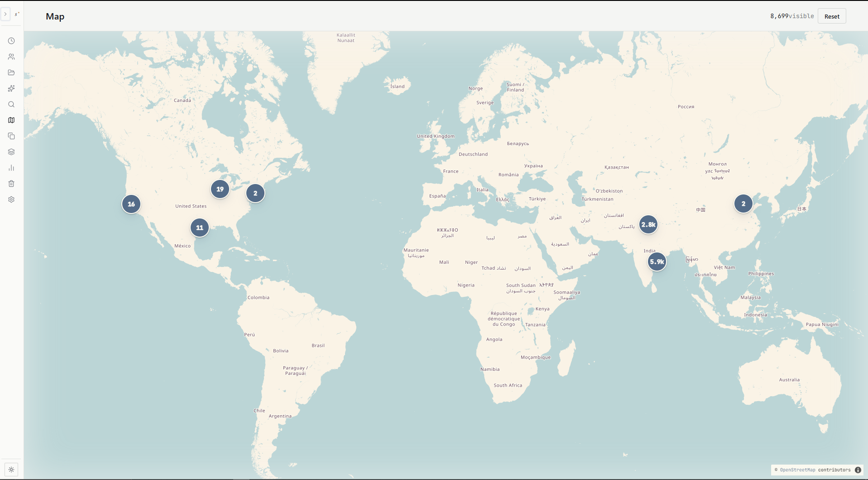Viewport: 868px width, 480px height.
Task: Select the Map icon in sidebar
Action: coord(11,120)
